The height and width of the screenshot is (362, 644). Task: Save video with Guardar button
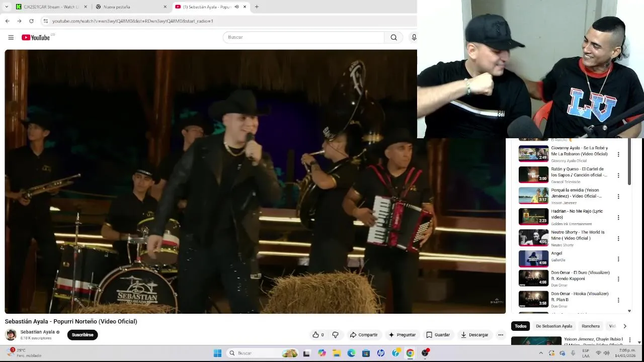(x=438, y=335)
